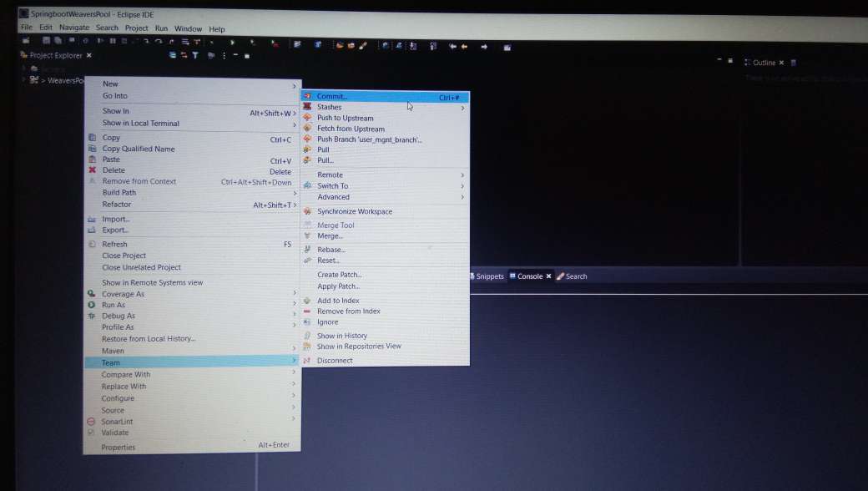Screen dimensions: 868x491
Task: Switch to the Search tab
Action: tap(572, 276)
